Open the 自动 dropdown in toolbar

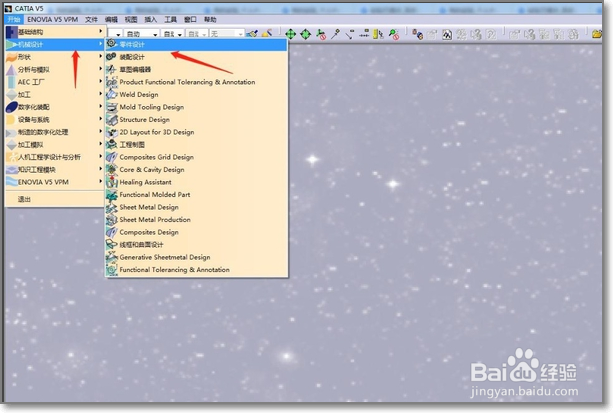point(142,34)
